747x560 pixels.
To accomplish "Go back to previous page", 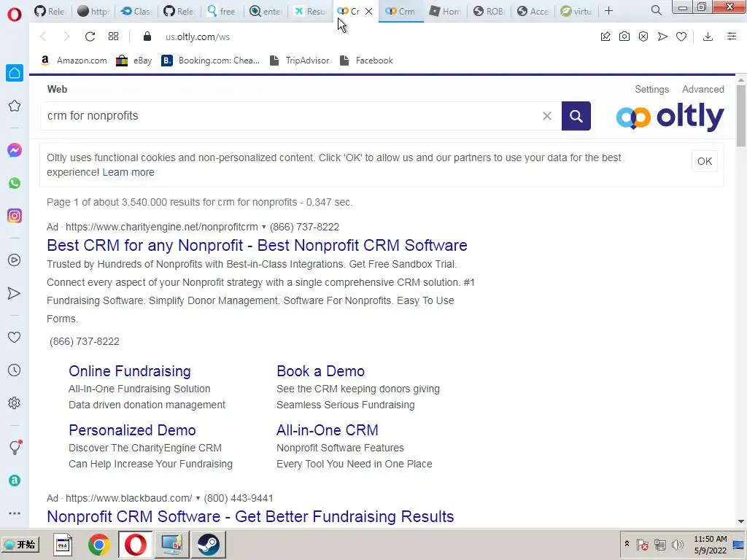I will (x=43, y=36).
